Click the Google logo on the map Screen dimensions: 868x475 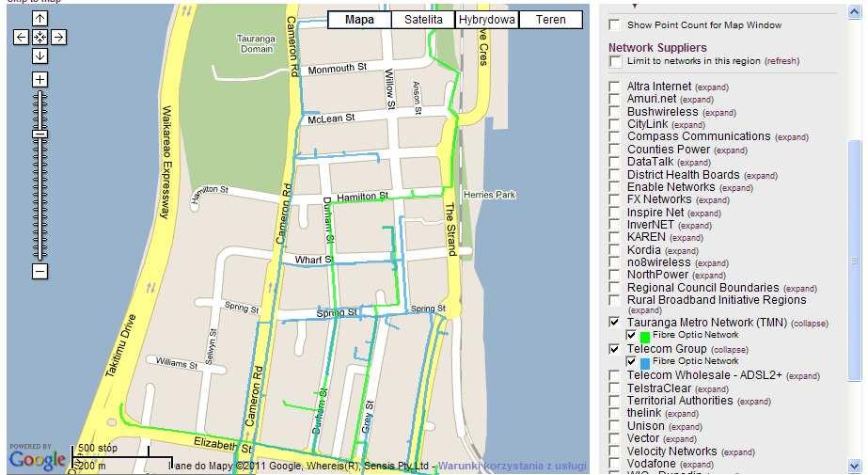37,459
